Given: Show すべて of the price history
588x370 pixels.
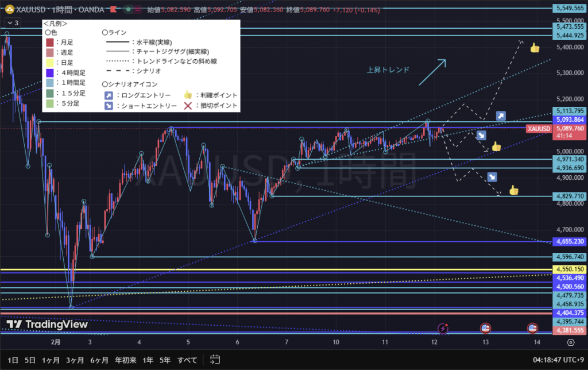Looking at the screenshot, I should tap(187, 360).
